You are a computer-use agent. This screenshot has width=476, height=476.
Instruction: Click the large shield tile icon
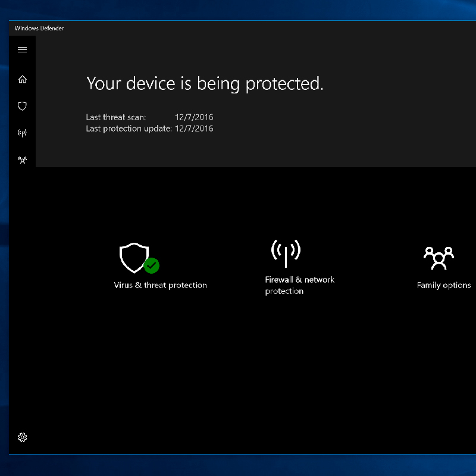(133, 258)
